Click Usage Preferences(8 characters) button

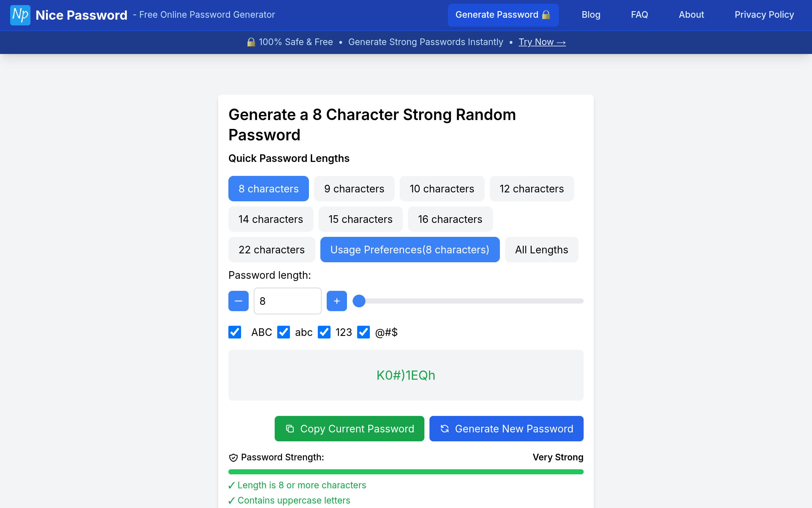(x=410, y=250)
